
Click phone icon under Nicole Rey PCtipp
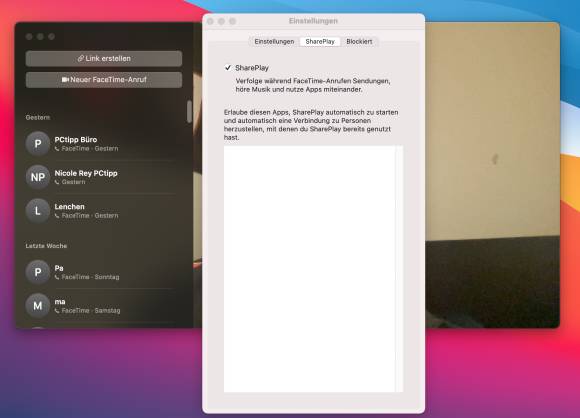pyautogui.click(x=57, y=182)
